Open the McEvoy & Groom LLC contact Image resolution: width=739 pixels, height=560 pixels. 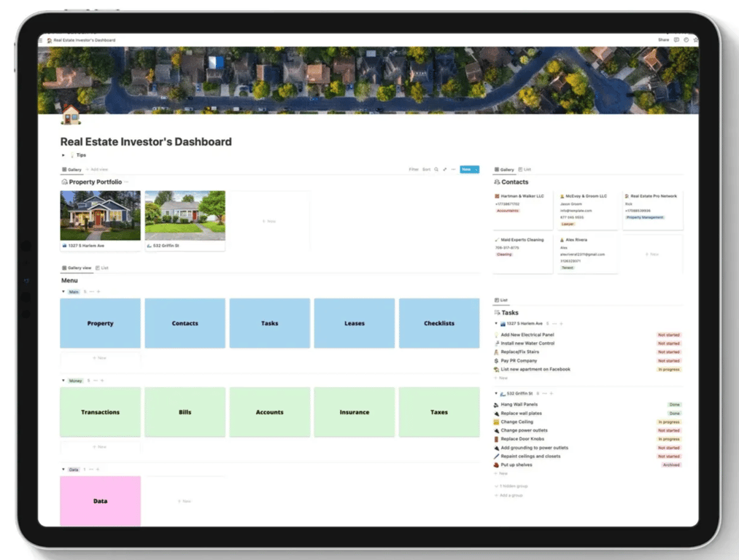587,210
